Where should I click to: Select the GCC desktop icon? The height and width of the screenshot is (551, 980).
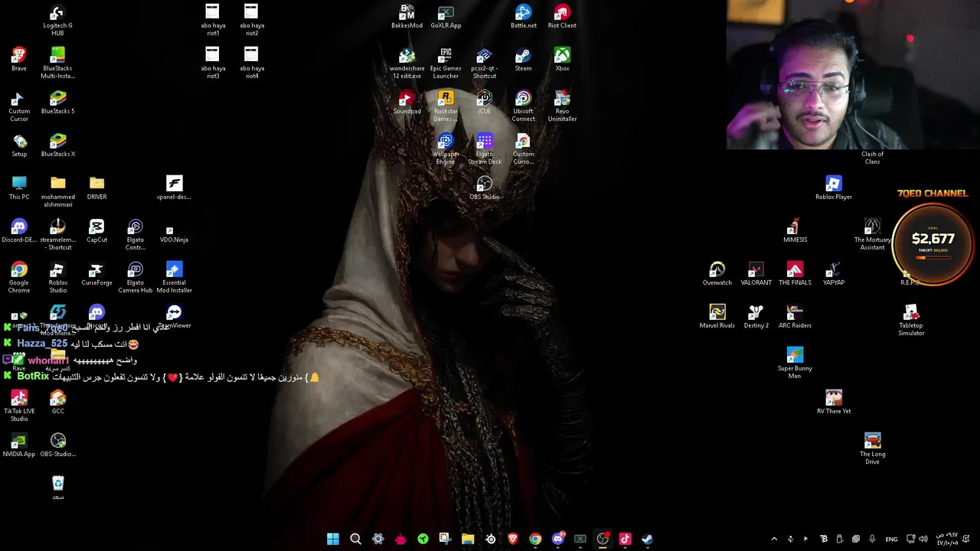(x=57, y=402)
